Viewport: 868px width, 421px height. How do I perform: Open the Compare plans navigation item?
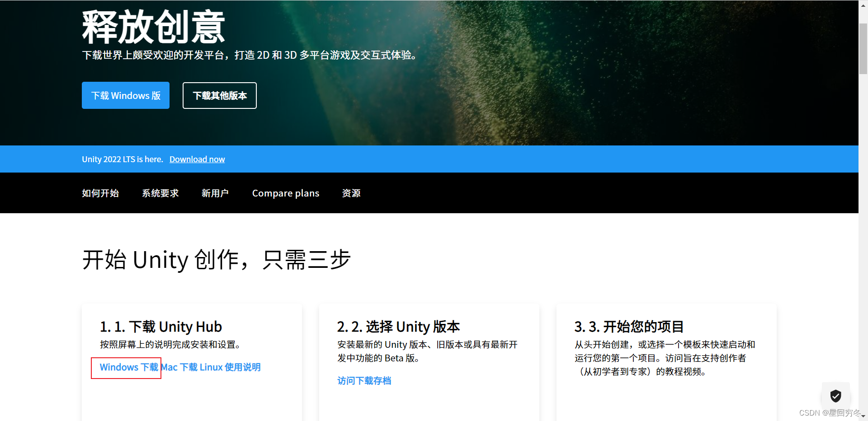coord(285,193)
